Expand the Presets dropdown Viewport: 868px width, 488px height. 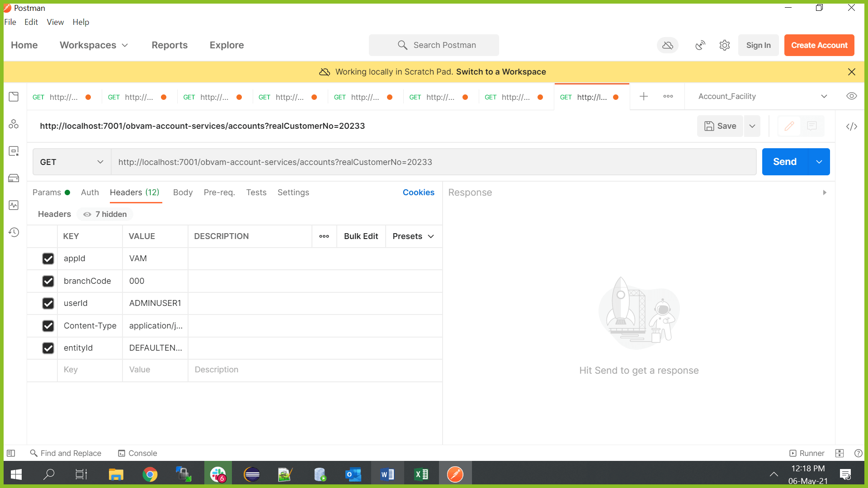click(x=413, y=236)
